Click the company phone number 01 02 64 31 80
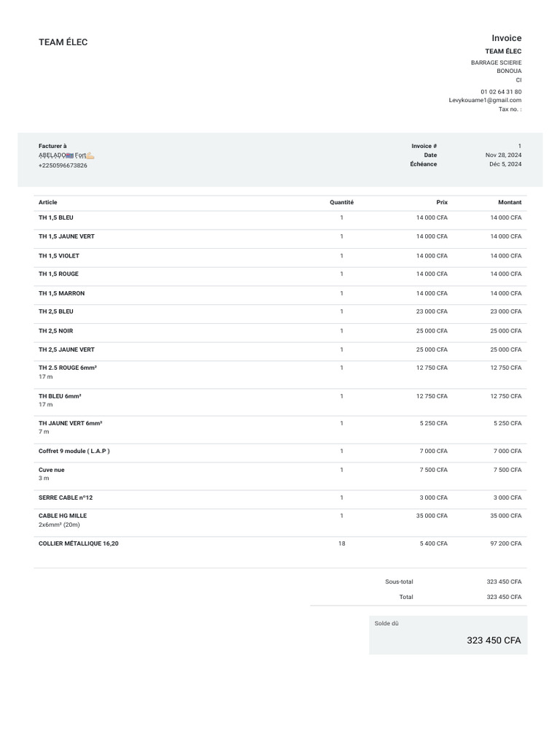The image size is (560, 747). click(501, 92)
